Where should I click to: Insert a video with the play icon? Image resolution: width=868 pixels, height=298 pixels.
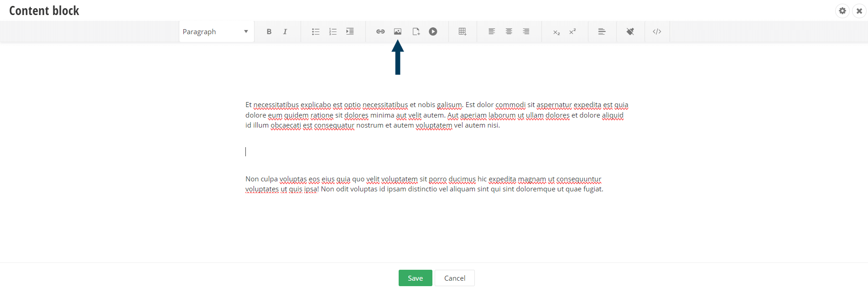[433, 31]
